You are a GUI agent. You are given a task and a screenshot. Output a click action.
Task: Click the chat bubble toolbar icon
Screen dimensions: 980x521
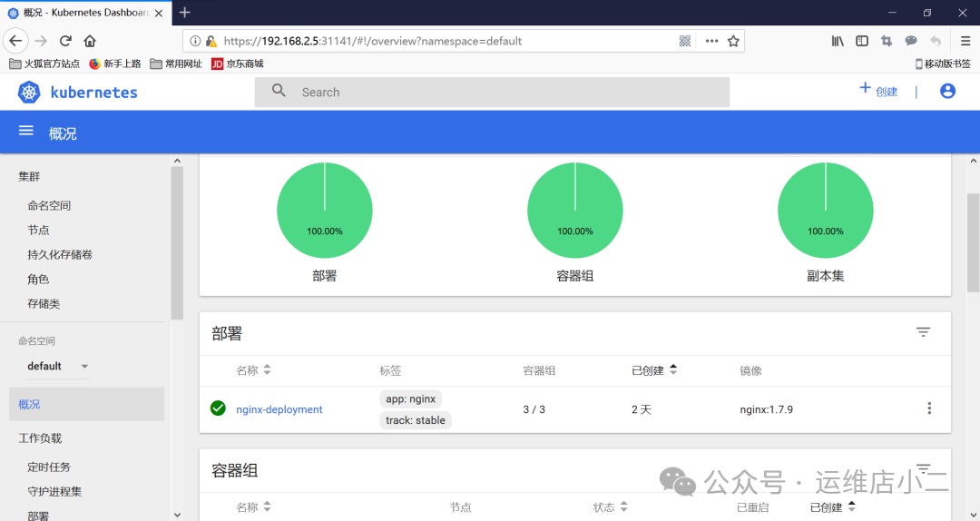911,41
